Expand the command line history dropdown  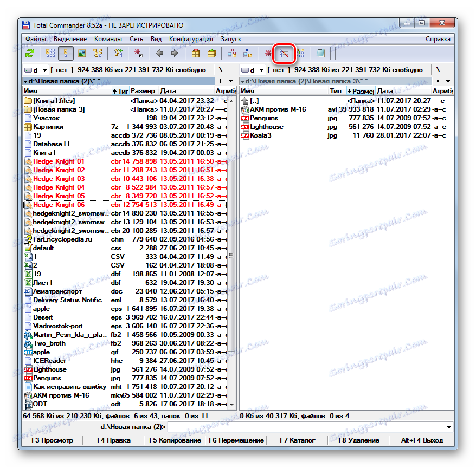[449, 427]
